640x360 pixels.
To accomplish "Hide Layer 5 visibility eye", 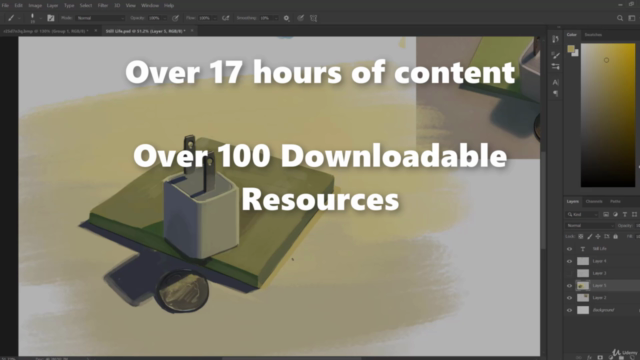I will coord(569,286).
